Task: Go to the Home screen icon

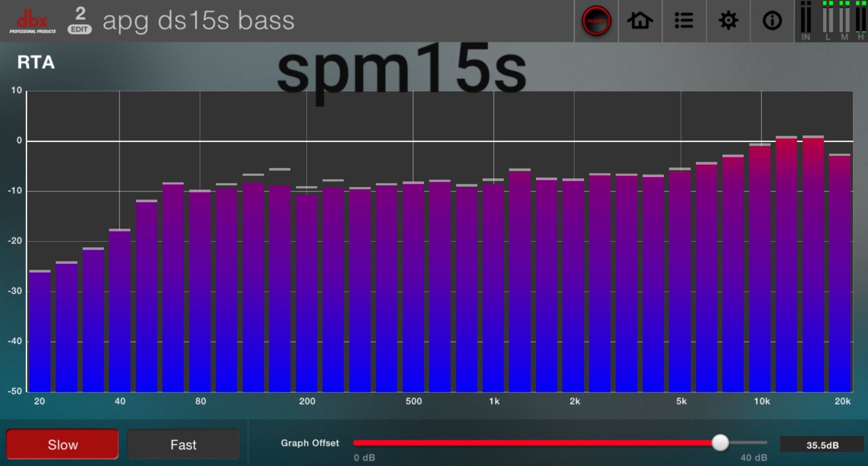Action: tap(640, 21)
